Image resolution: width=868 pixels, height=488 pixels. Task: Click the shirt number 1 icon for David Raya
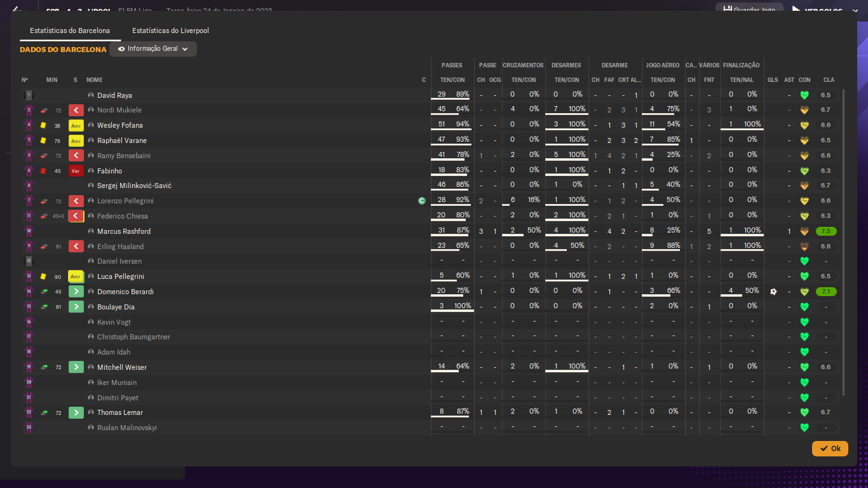pos(28,95)
